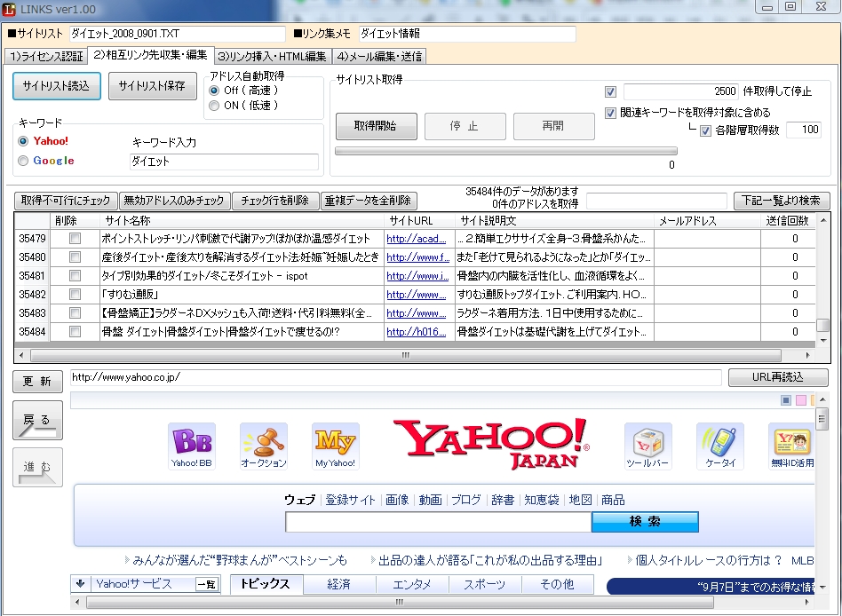Select address auto-fetch Off (高速)
Image resolution: width=842 pixels, height=616 pixels.
[x=214, y=91]
